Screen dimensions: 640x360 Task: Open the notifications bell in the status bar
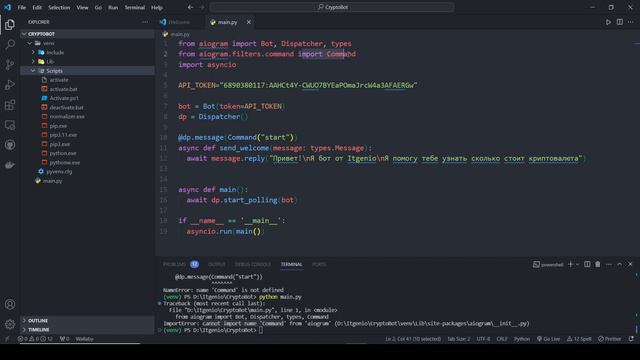pos(631,339)
